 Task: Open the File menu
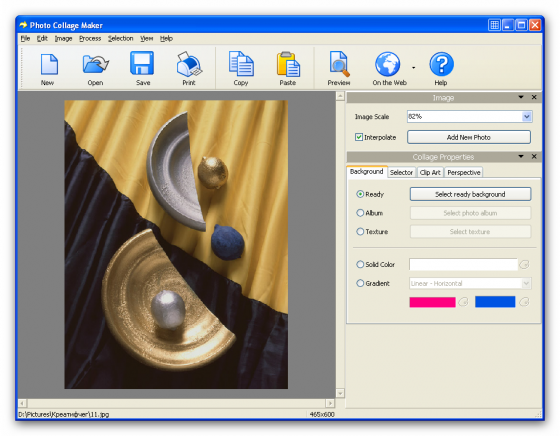25,38
